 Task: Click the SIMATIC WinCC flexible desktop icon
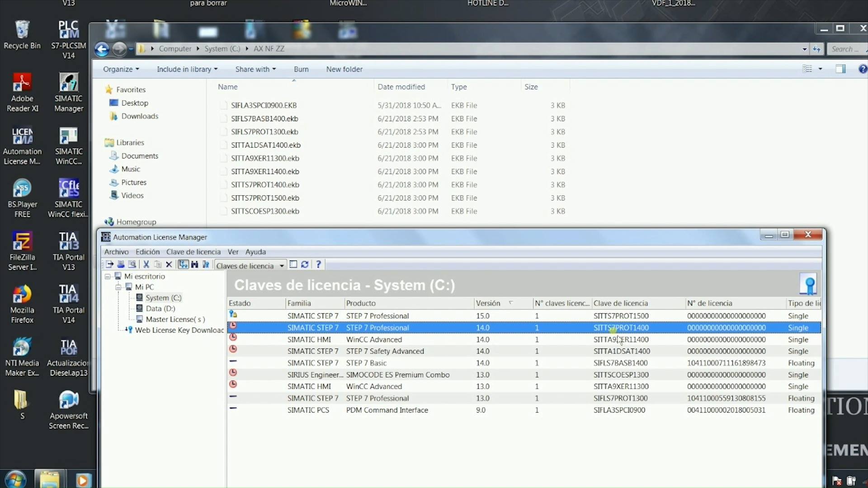(x=69, y=198)
